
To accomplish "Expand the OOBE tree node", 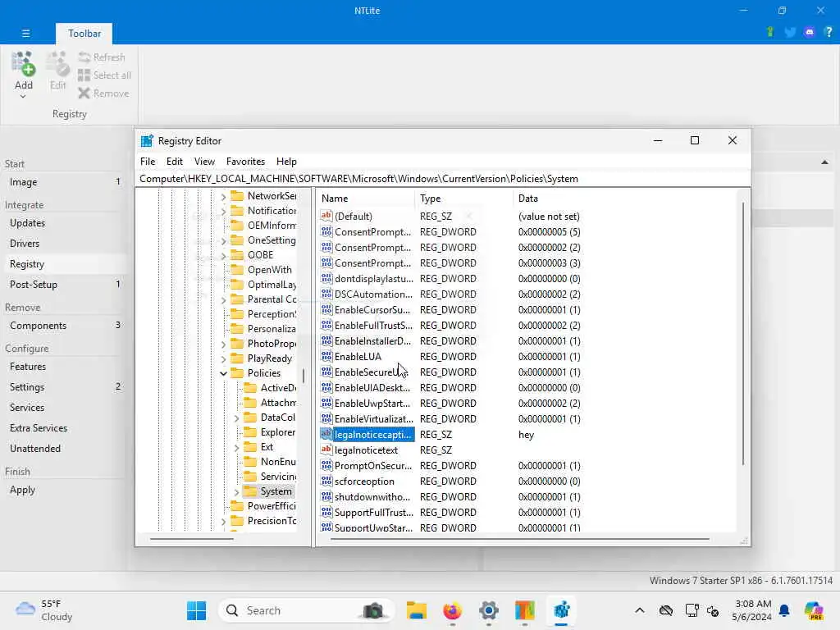I will (x=223, y=256).
